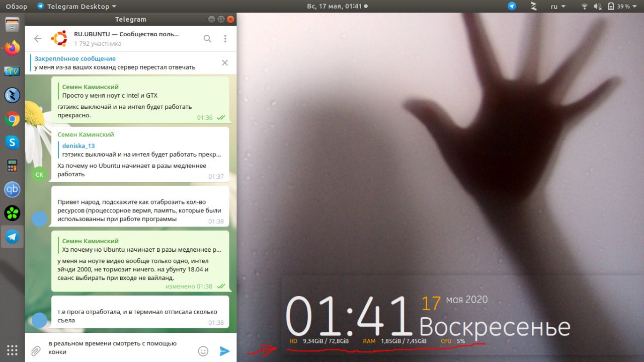Open the Wi-Fi indicator in top bar

[x=585, y=7]
